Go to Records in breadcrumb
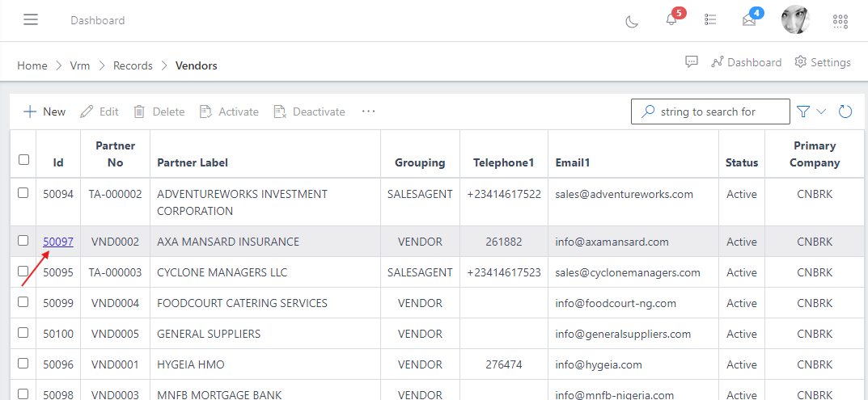Viewport: 868px width, 400px height. click(133, 65)
